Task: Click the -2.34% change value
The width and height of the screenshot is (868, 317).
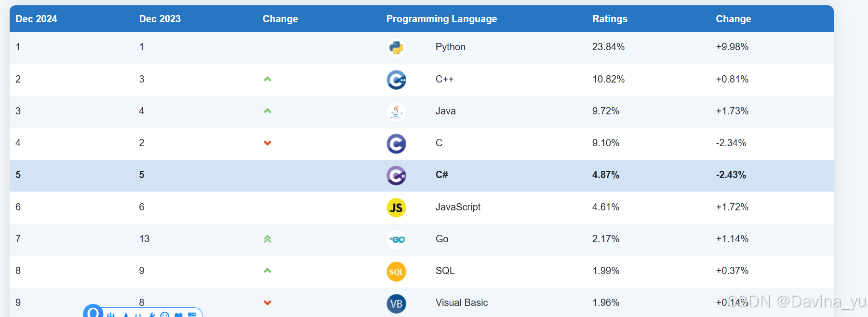Action: pyautogui.click(x=731, y=143)
